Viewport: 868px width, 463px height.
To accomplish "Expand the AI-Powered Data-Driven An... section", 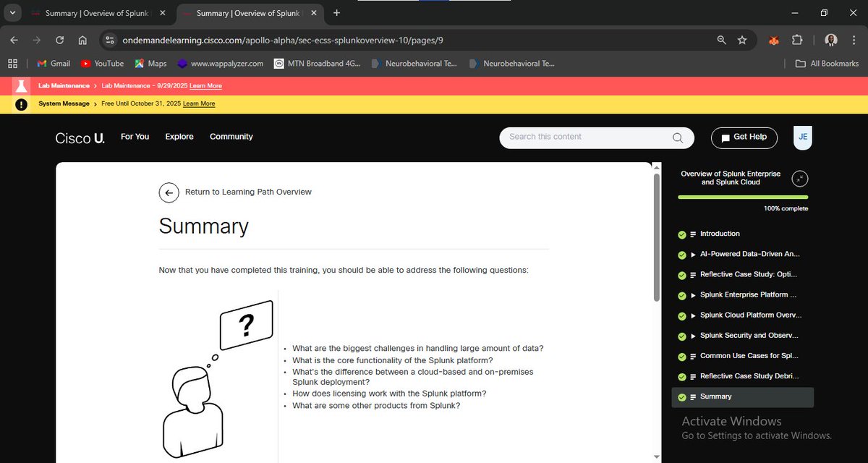I will (x=694, y=255).
